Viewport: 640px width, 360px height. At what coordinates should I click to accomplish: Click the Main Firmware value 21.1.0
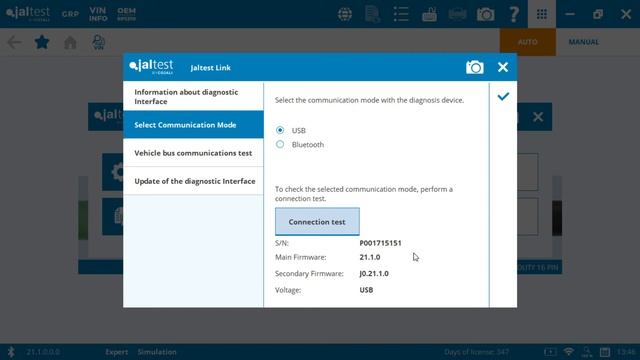pos(370,257)
